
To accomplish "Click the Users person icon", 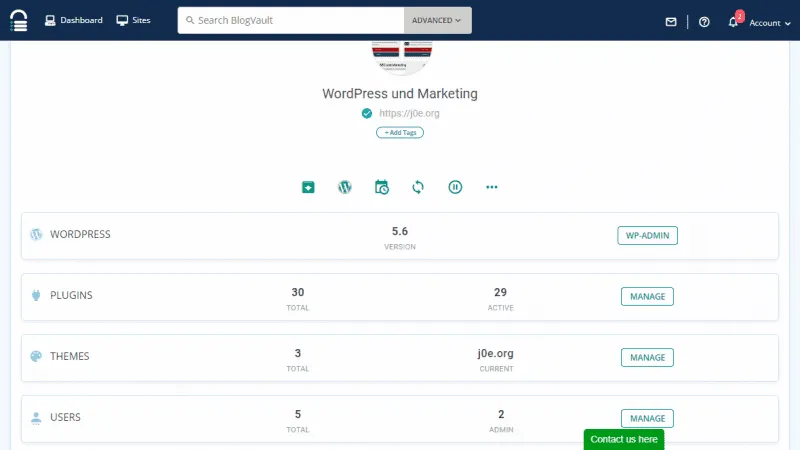I will pyautogui.click(x=36, y=418).
